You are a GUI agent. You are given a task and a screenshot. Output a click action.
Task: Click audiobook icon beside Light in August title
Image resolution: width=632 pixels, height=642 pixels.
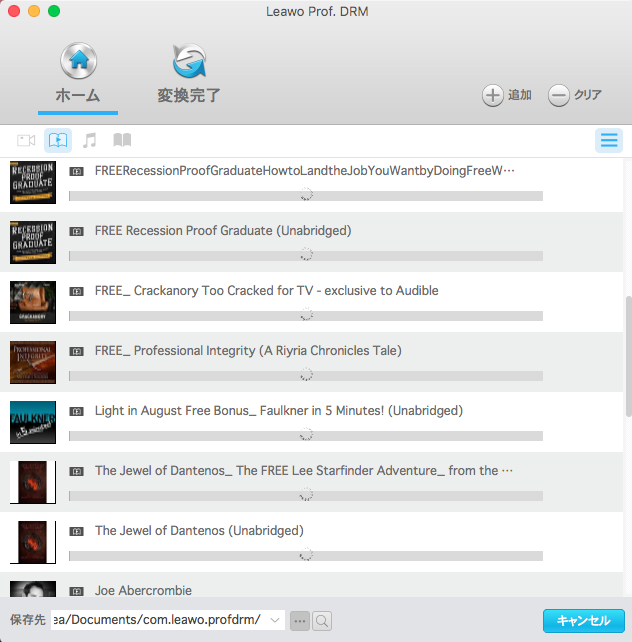coord(77,411)
